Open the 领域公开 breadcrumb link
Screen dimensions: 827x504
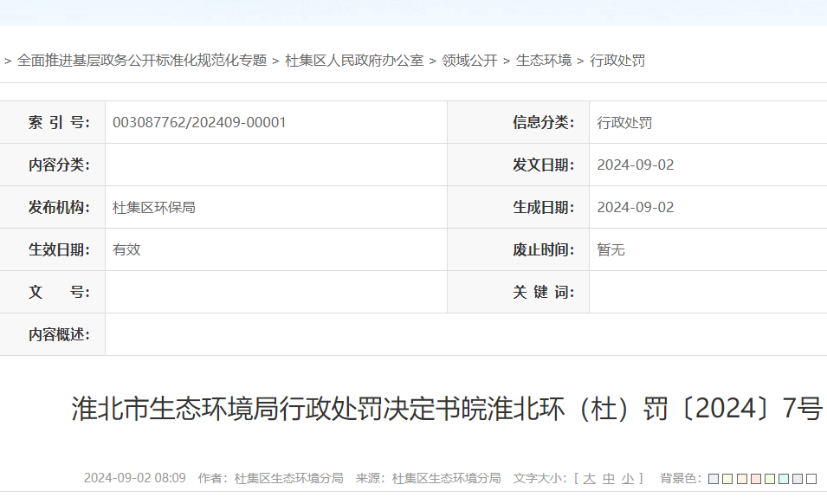pyautogui.click(x=469, y=61)
